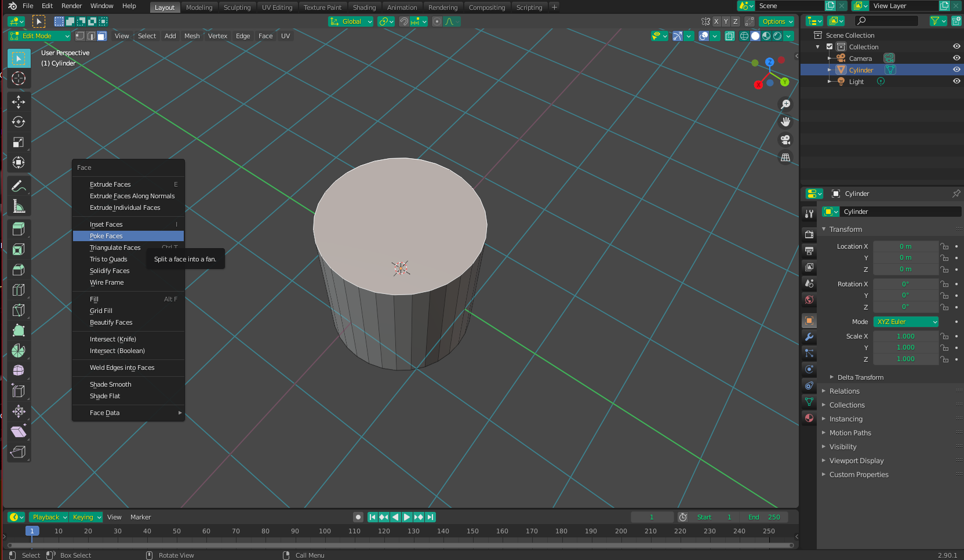The image size is (964, 560).
Task: Select the Rotate tool
Action: click(19, 122)
